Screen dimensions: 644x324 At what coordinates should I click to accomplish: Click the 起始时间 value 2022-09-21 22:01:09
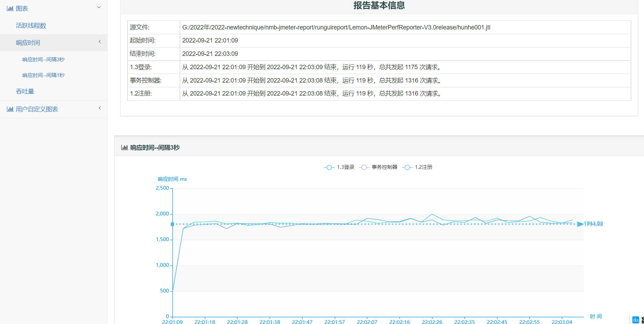210,40
